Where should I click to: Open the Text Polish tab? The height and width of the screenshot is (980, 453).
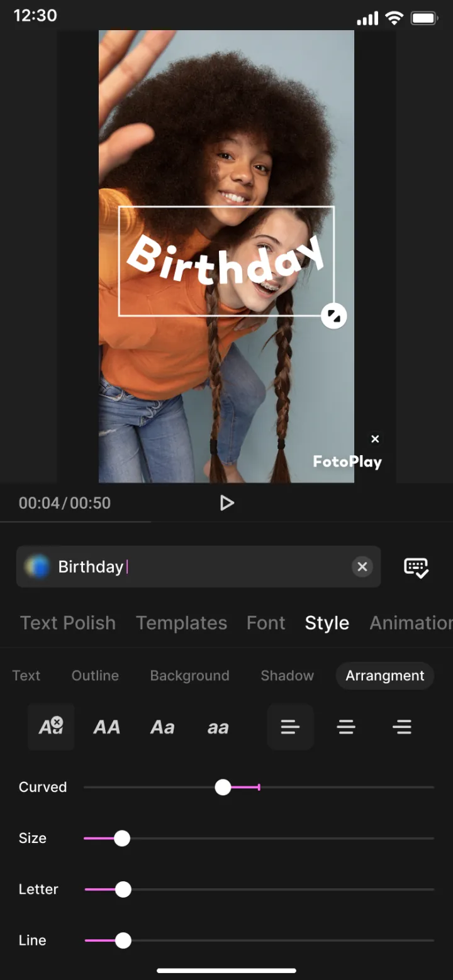(68, 623)
